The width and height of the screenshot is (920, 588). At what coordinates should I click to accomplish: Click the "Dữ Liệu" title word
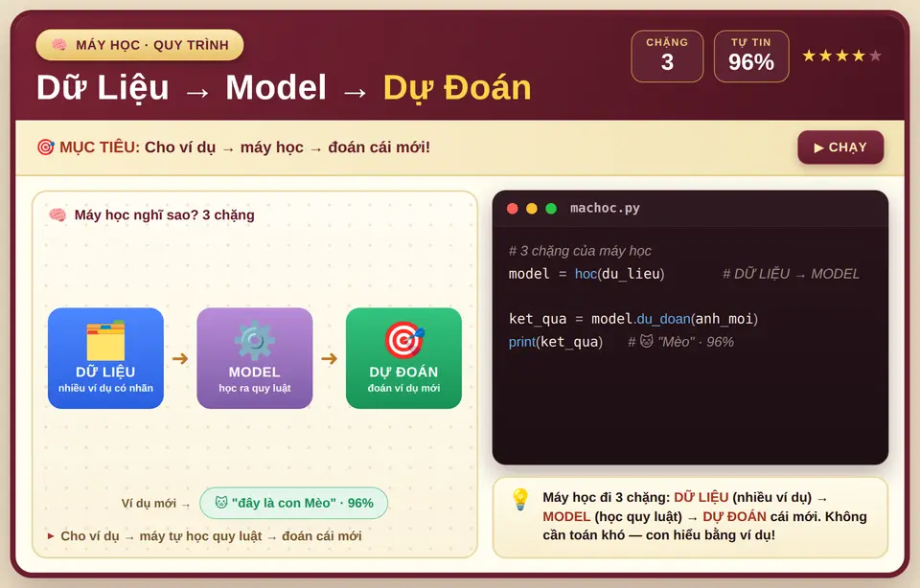pyautogui.click(x=103, y=88)
